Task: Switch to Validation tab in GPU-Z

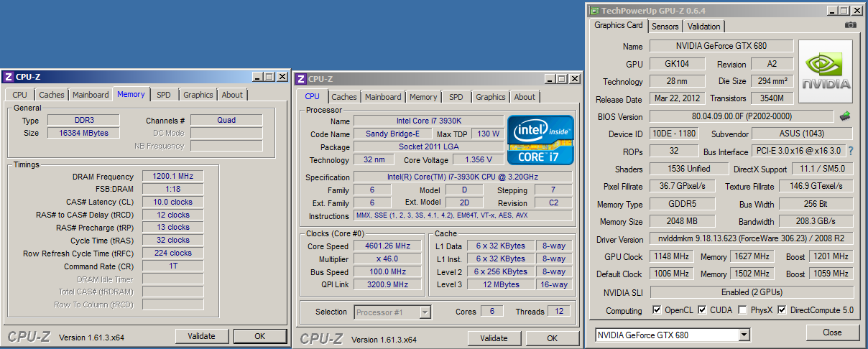Action: click(x=703, y=27)
